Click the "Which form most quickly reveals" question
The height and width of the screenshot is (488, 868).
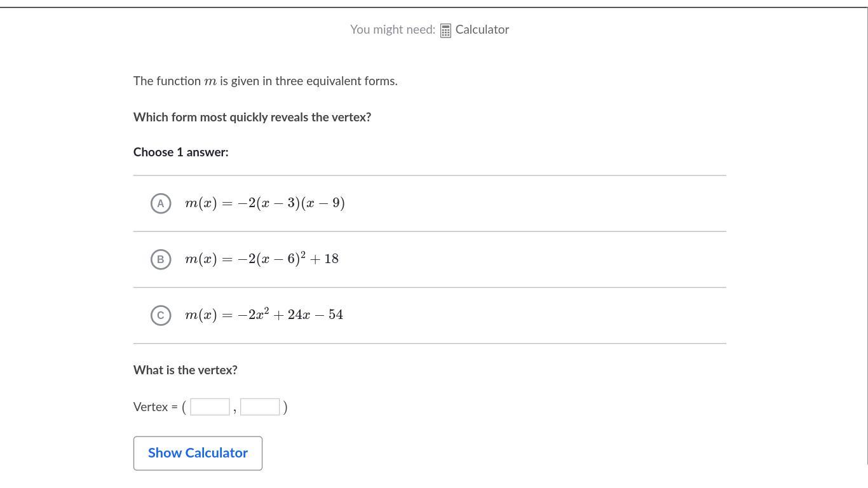pyautogui.click(x=252, y=117)
